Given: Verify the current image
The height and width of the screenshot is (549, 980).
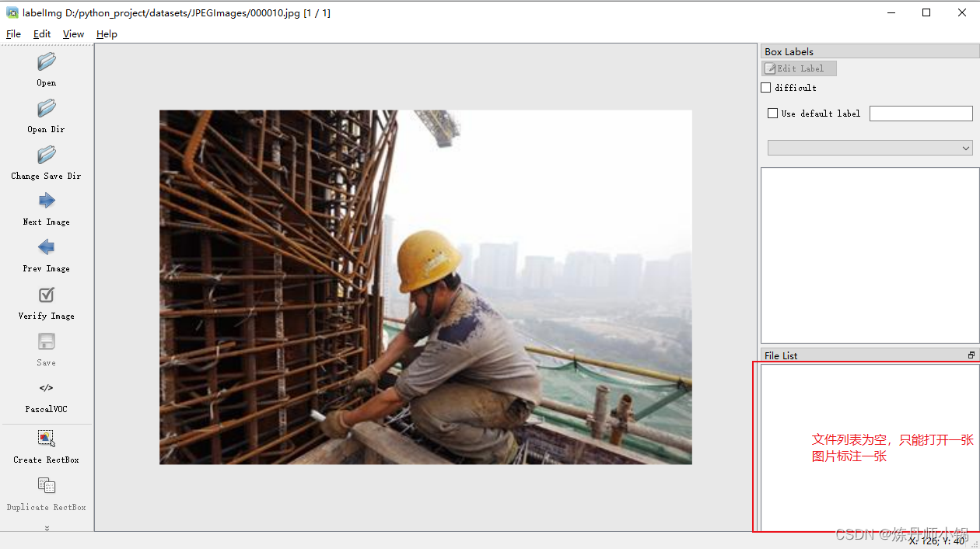Looking at the screenshot, I should click(x=45, y=303).
